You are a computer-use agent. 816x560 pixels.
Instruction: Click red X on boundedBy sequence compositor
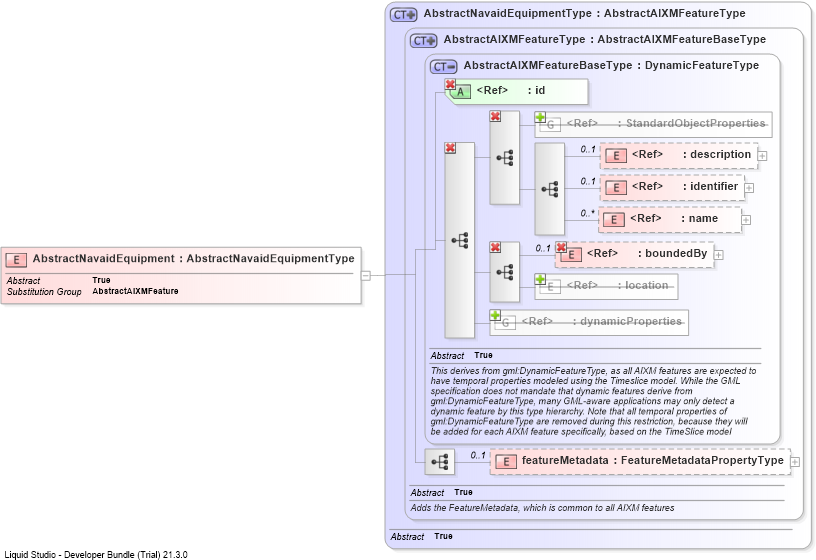(x=495, y=247)
